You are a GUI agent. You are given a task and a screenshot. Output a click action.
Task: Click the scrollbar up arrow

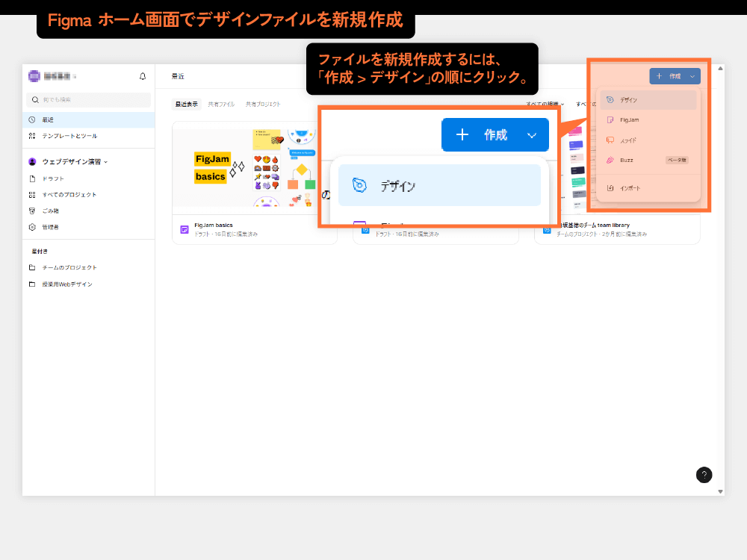click(x=720, y=69)
